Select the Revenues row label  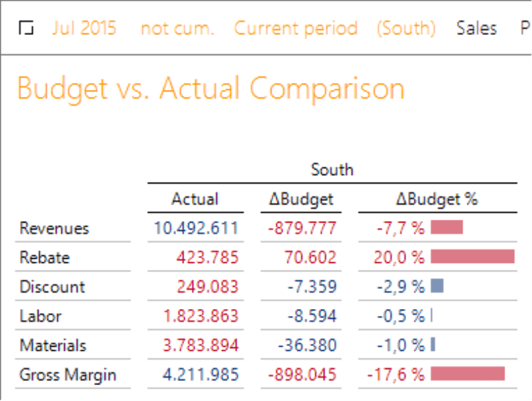coord(54,228)
